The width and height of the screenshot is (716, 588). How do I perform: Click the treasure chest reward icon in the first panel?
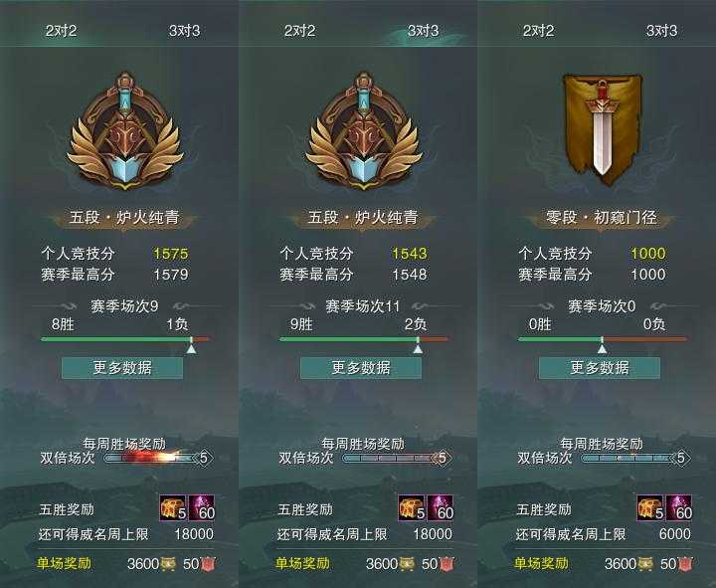pos(173,508)
